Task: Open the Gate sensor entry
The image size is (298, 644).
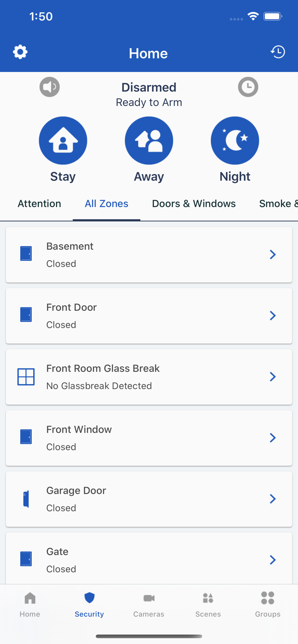Action: [x=149, y=559]
